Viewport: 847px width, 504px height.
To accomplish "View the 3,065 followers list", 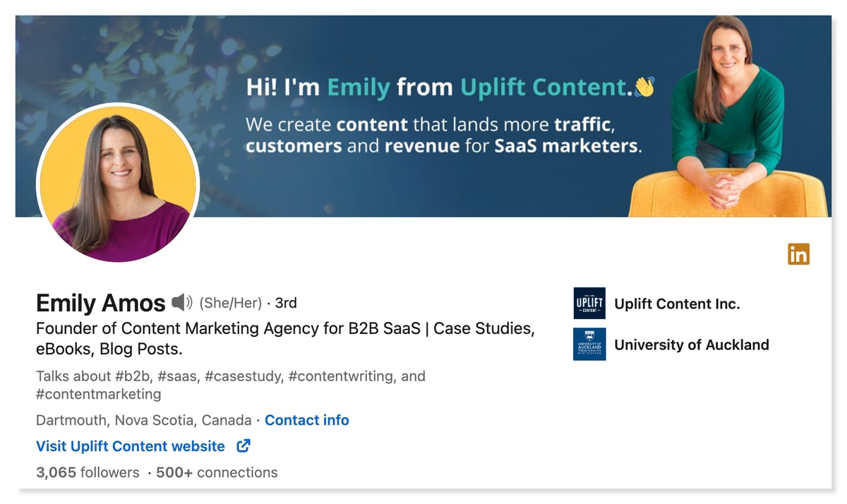I will [88, 472].
